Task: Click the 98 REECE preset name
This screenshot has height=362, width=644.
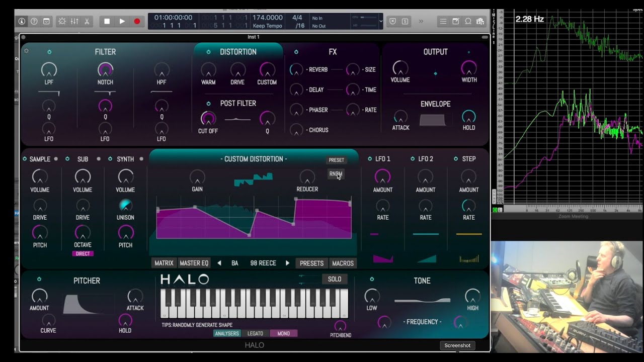Action: pos(263,263)
